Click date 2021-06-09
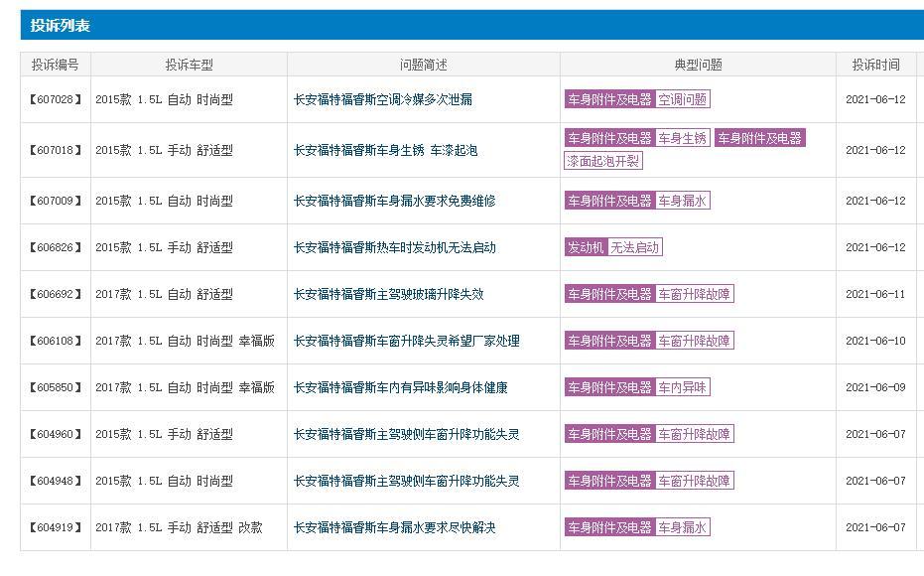This screenshot has height=576, width=924. pos(875,387)
